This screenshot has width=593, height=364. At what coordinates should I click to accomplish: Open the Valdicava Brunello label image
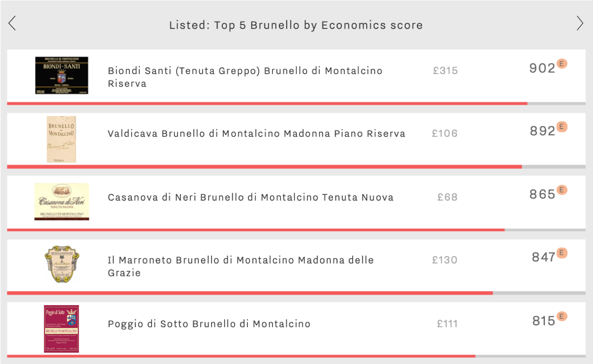coord(61,139)
